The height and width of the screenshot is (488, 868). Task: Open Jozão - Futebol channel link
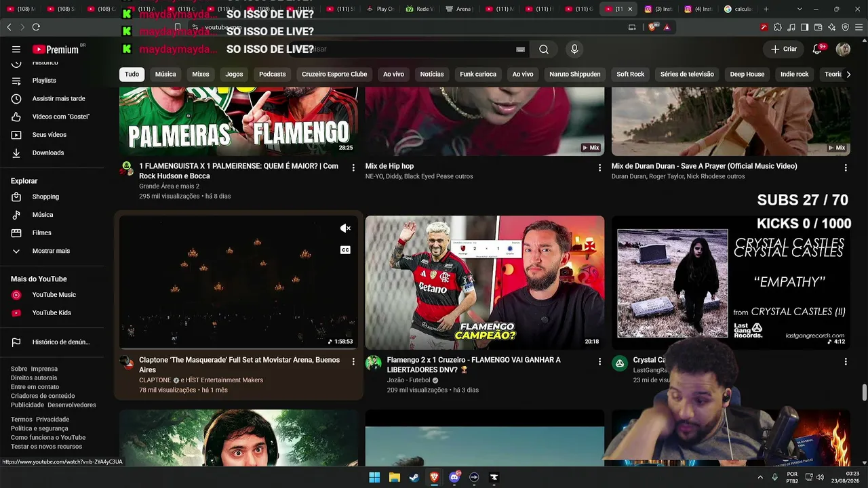point(409,380)
